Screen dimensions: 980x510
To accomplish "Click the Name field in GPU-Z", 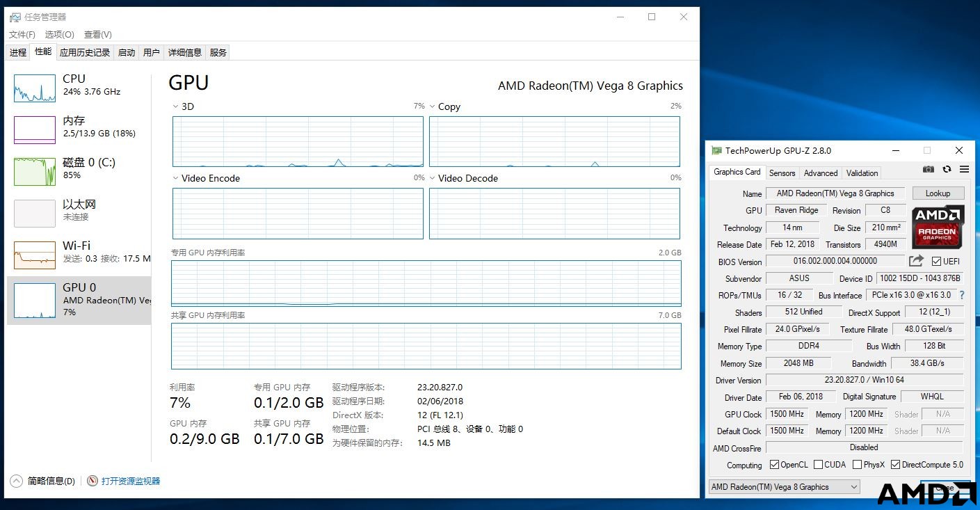I will click(835, 193).
